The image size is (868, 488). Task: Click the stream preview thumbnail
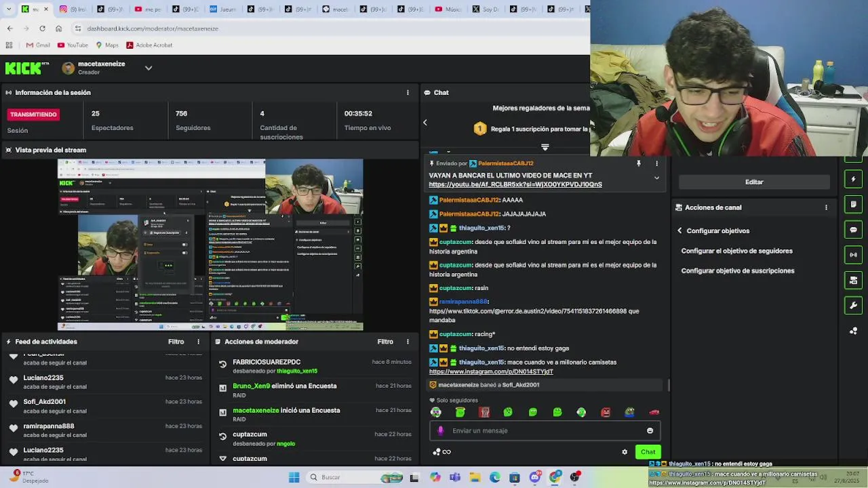tap(210, 245)
